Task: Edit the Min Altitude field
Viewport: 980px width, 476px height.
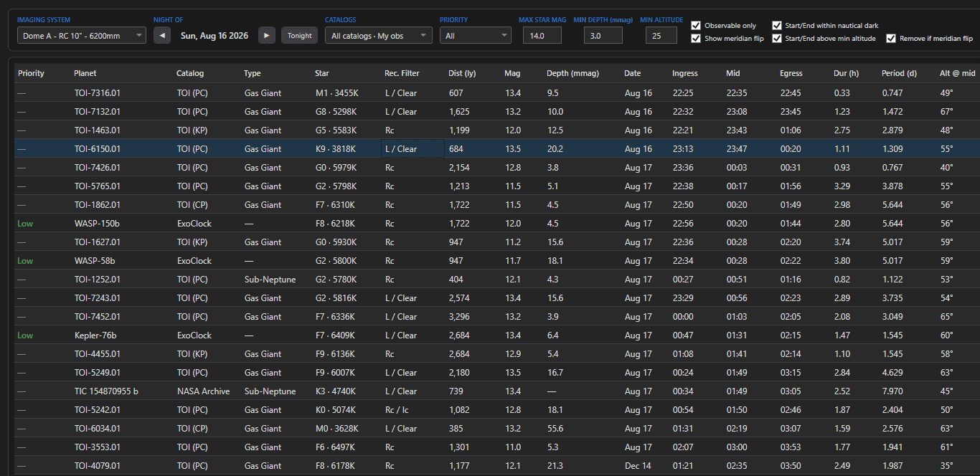Action: pos(661,35)
